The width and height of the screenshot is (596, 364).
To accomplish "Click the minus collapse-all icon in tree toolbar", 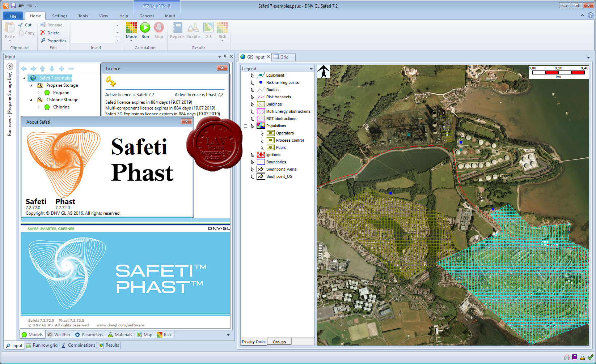I will click(x=71, y=69).
